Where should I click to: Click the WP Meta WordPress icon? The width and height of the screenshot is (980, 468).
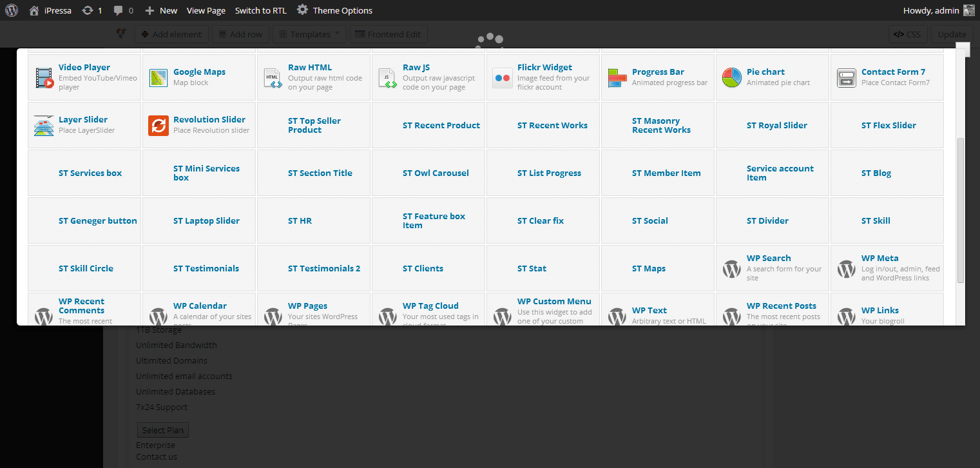coord(847,269)
